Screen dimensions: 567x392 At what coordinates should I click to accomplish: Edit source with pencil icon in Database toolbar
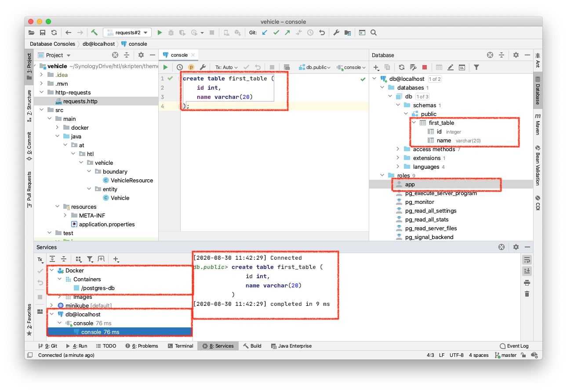click(451, 67)
